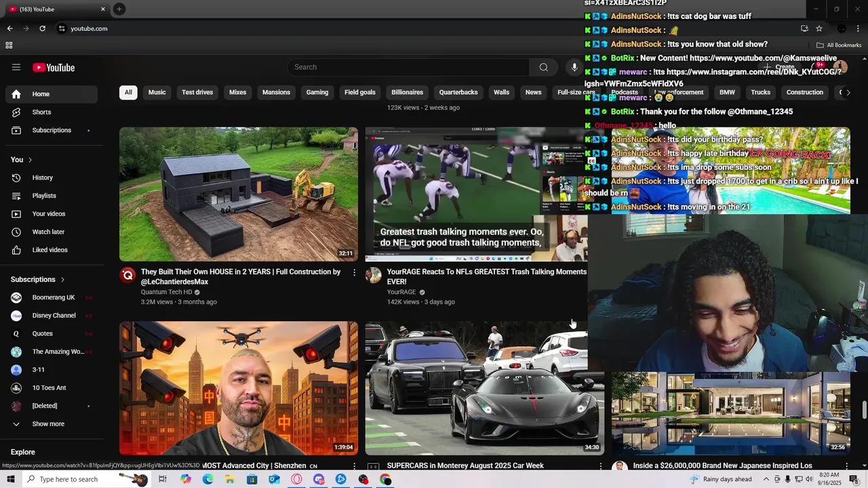Open Liked videos list
Screen dimensions: 868x488
click(x=52, y=250)
